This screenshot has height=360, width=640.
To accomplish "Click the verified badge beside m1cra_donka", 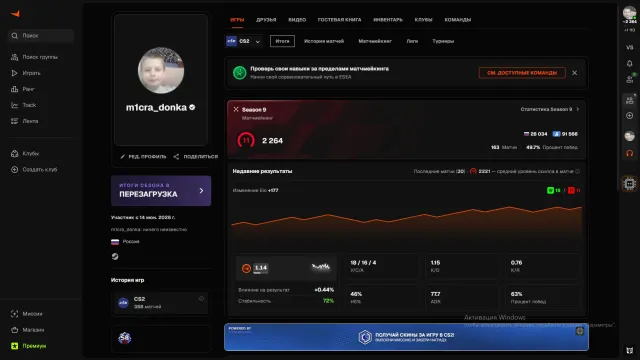I will pos(192,107).
